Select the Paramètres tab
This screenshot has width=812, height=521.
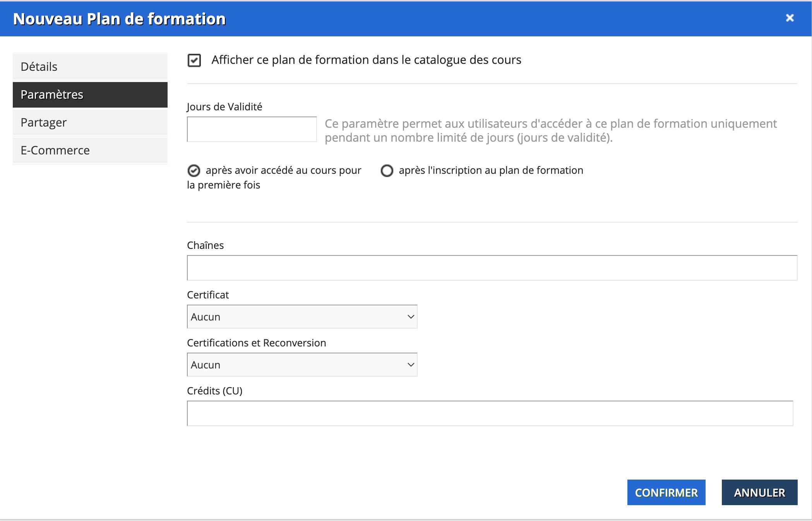point(90,94)
